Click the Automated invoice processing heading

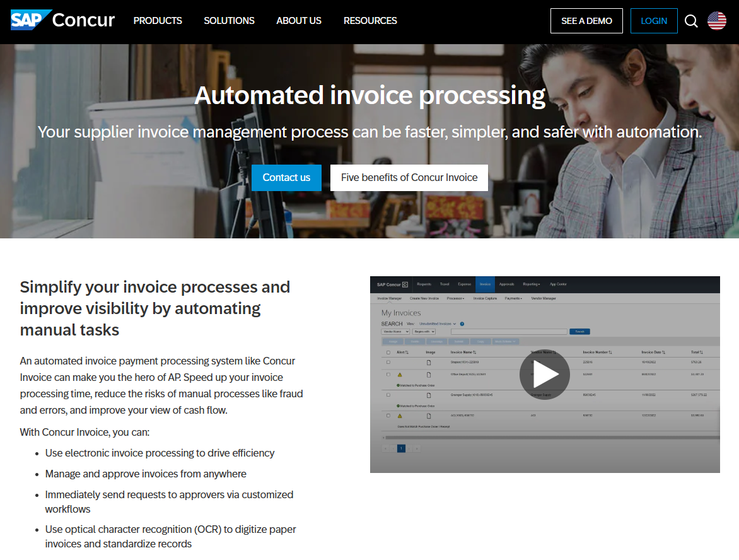(x=370, y=95)
